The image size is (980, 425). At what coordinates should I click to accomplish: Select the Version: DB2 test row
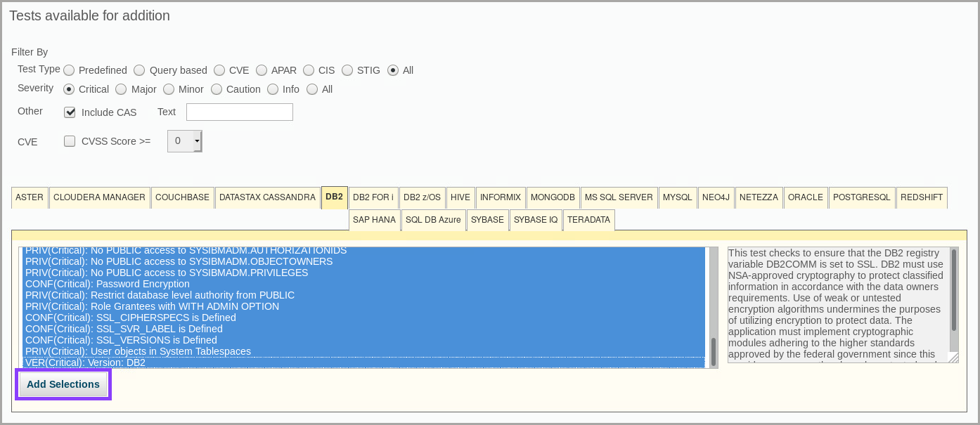coord(363,362)
